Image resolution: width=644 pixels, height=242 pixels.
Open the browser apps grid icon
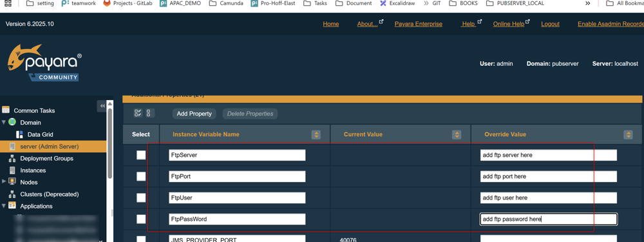8,3
